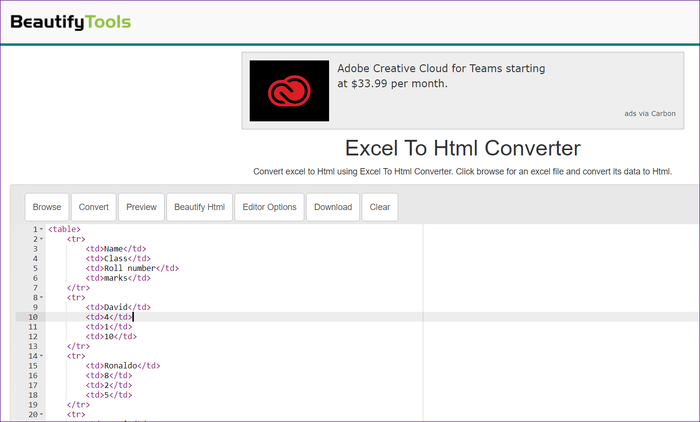Screen dimensions: 700x422
Task: Click the Convert button
Action: pyautogui.click(x=94, y=207)
